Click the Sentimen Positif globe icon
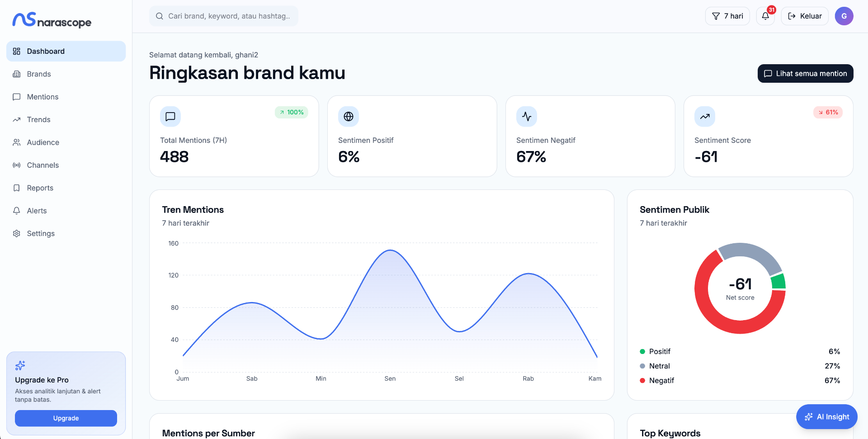 [x=349, y=117]
